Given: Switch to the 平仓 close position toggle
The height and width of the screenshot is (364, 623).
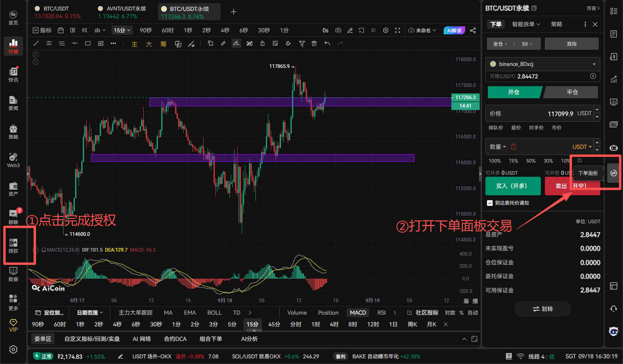Looking at the screenshot, I should (572, 92).
